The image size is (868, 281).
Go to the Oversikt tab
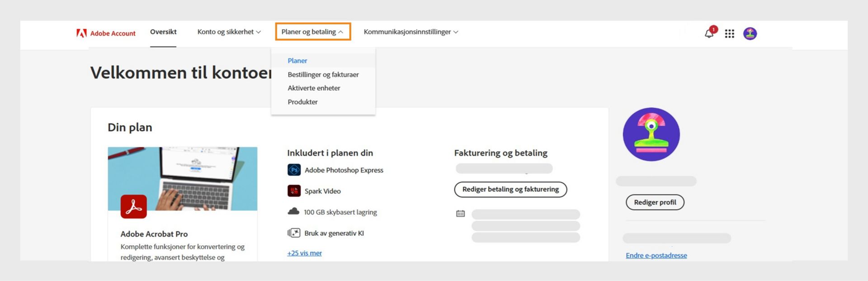163,32
